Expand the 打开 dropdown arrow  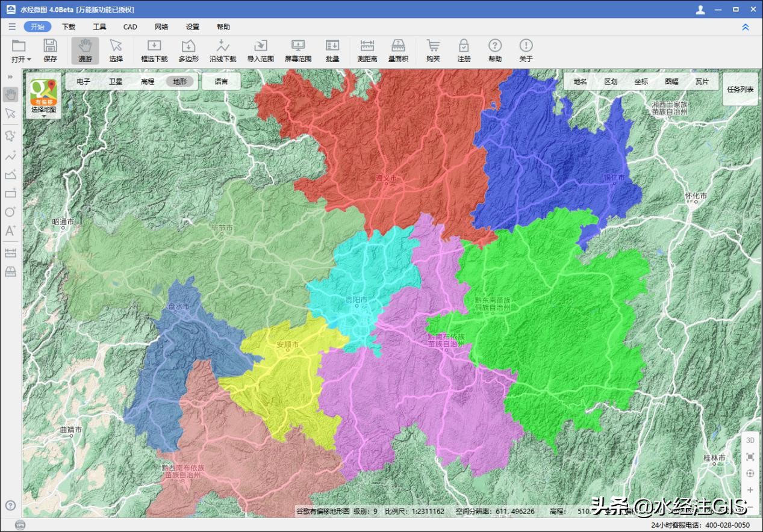coord(29,60)
